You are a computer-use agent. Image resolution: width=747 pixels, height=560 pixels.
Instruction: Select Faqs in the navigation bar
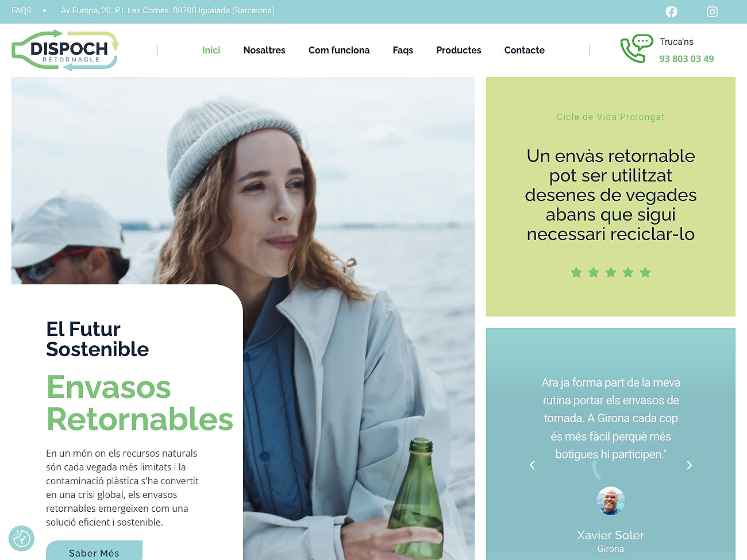[403, 50]
